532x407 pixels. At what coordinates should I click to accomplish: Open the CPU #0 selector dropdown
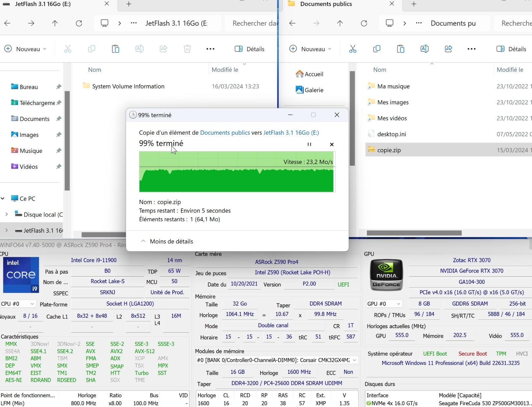click(18, 304)
